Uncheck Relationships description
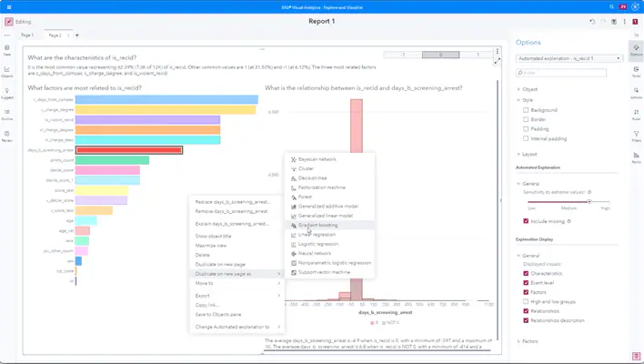Screen dimensions: 644x364 526,320
